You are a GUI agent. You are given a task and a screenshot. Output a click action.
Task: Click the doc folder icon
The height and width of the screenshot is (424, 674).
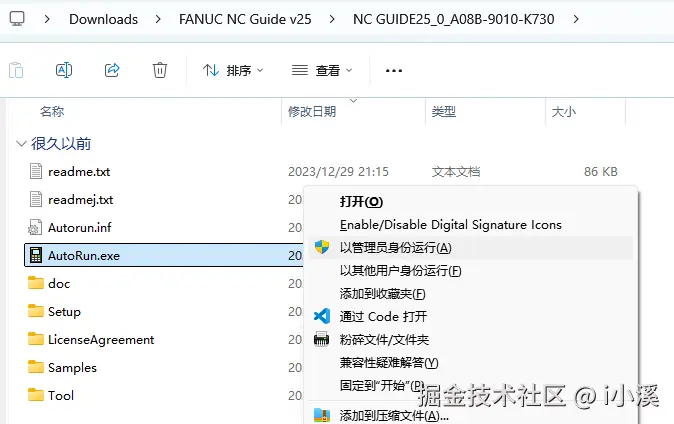pos(36,283)
